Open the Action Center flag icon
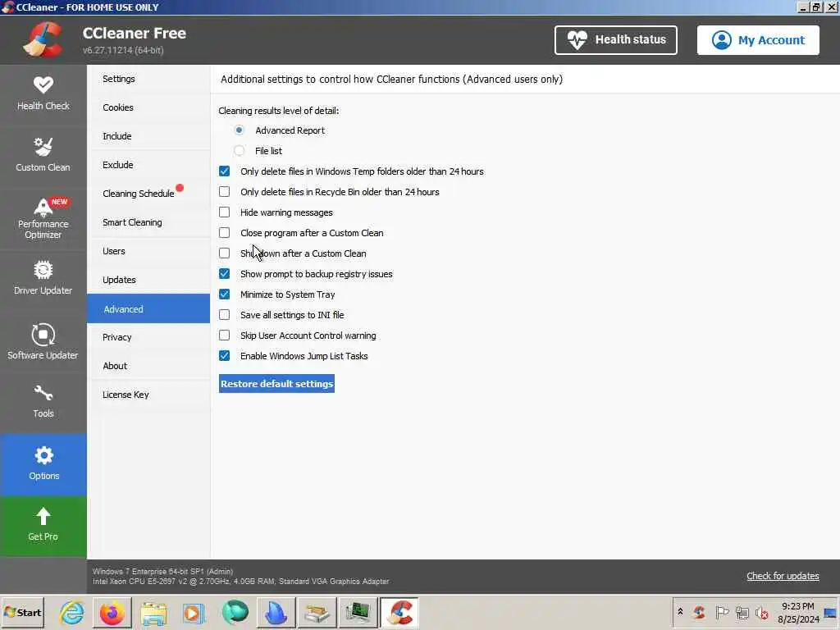This screenshot has width=840, height=630. point(722,612)
